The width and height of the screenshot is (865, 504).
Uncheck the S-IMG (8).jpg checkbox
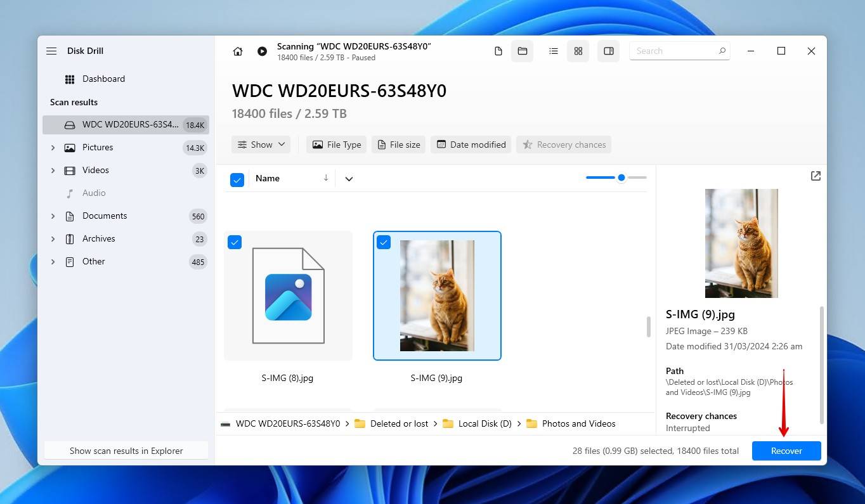coord(235,242)
